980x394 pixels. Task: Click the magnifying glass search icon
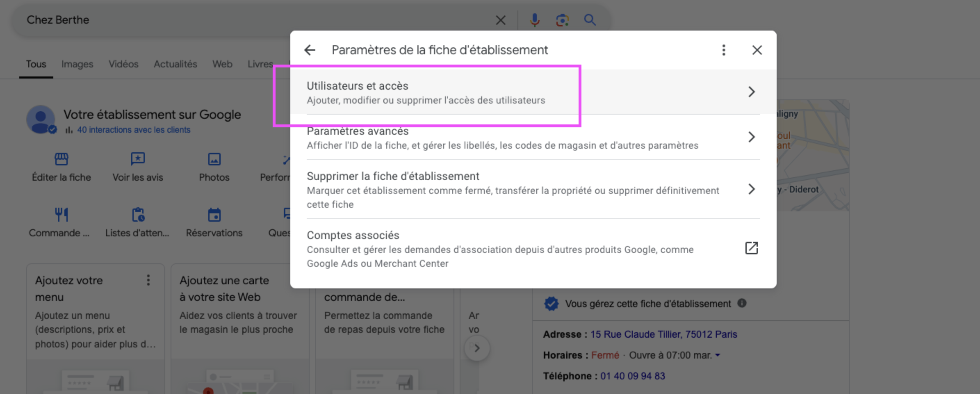click(590, 20)
